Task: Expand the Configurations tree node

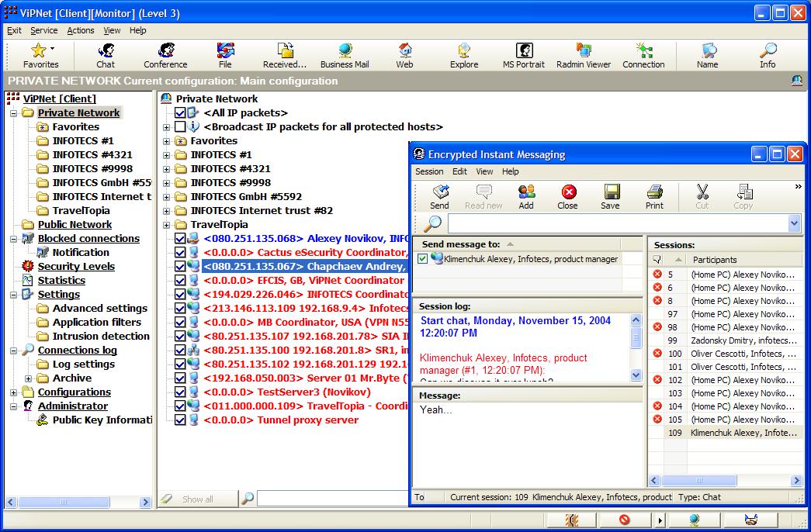Action: pyautogui.click(x=14, y=392)
